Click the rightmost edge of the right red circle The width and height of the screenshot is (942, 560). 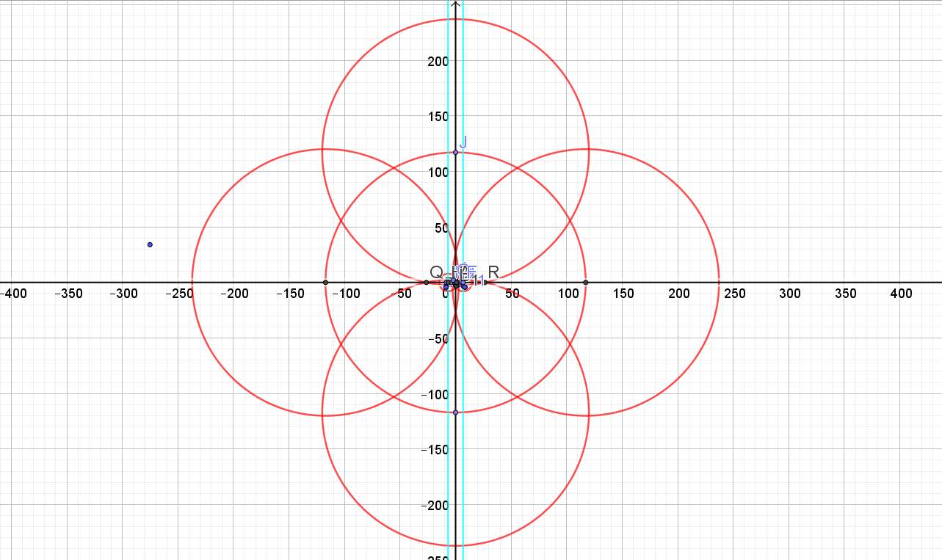[x=719, y=283]
